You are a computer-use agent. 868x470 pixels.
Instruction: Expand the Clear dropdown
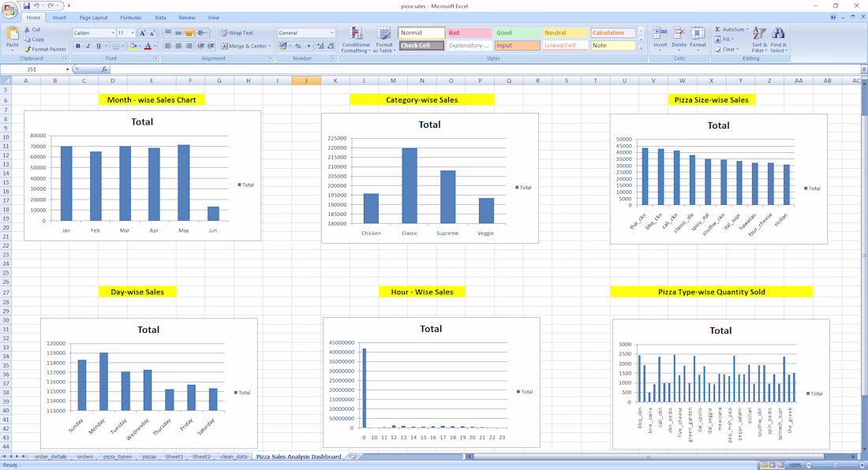(x=737, y=49)
